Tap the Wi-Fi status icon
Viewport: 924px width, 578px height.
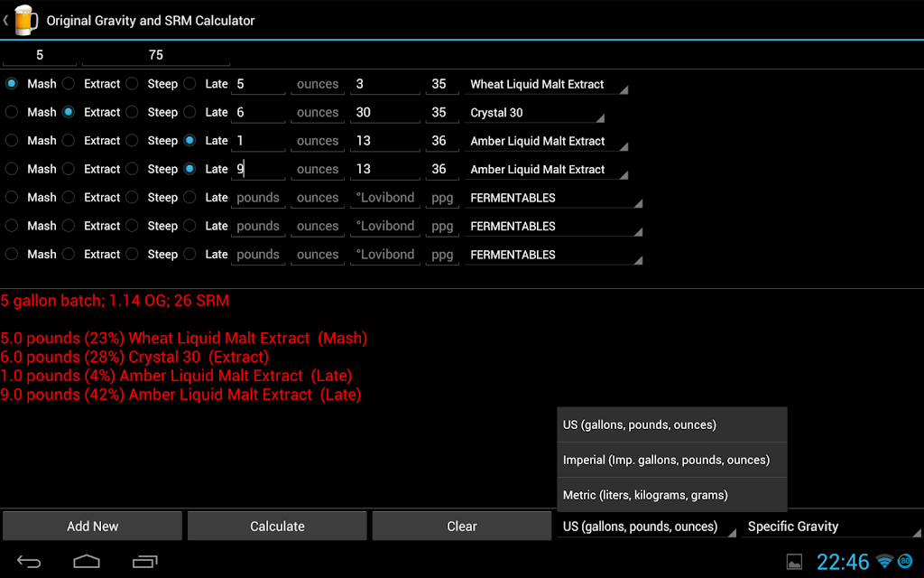point(884,561)
